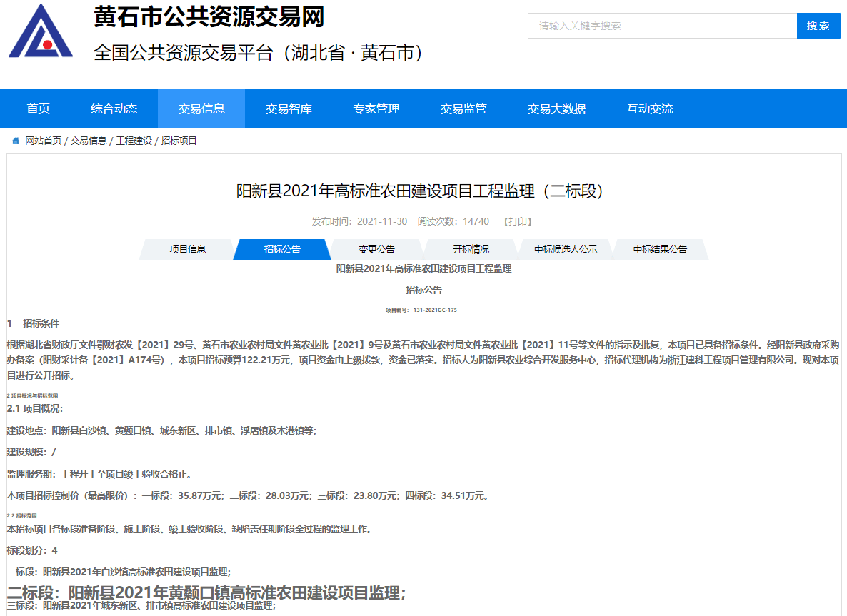This screenshot has width=847, height=616.
Task: Open 交易大数据 navigation item
Action: click(x=557, y=109)
